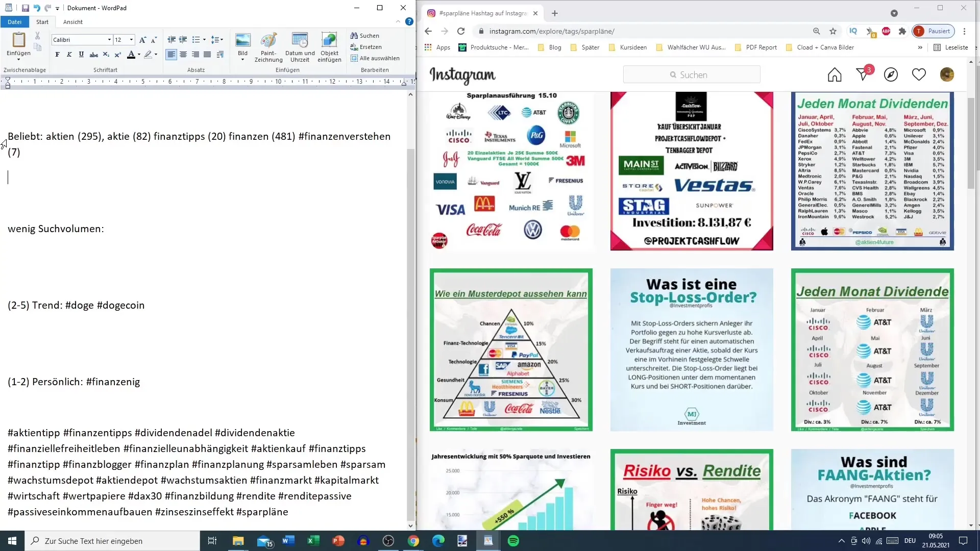Open Chrome zoom magnifier in address bar
Viewport: 980px width, 551px height.
point(817,31)
